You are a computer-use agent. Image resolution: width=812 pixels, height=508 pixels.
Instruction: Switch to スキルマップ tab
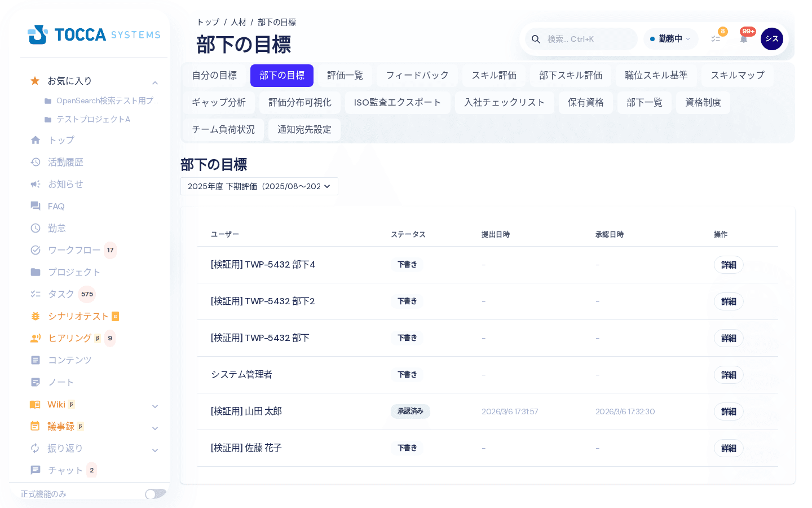point(738,76)
